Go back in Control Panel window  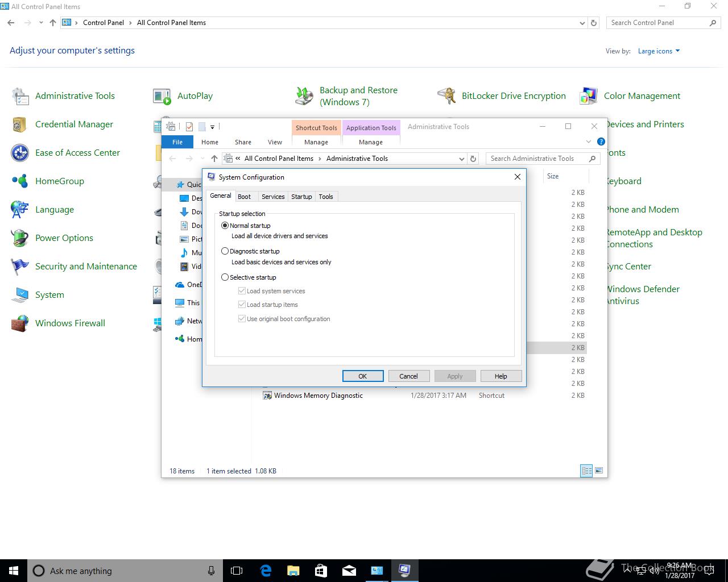coord(11,23)
